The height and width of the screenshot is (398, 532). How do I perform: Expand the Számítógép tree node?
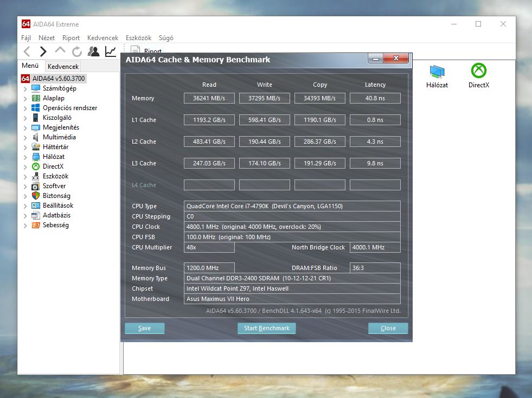point(25,89)
